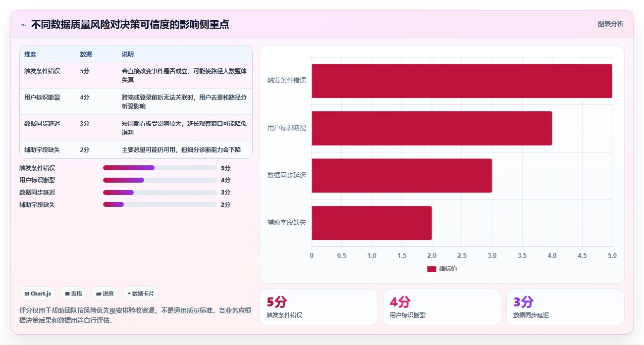Click the 4.5 tick on the chart x-axis
Viewport: 644px width, 345px height.
click(582, 255)
